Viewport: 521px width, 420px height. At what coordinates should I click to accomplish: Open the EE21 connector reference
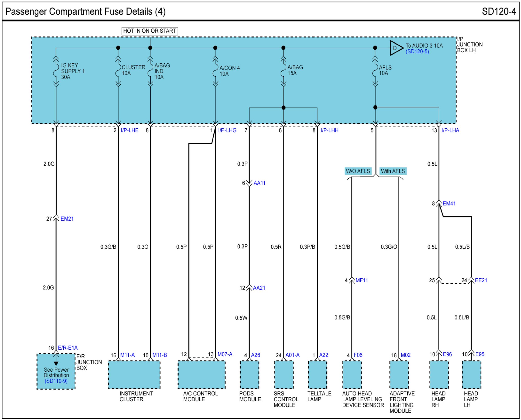481,280
